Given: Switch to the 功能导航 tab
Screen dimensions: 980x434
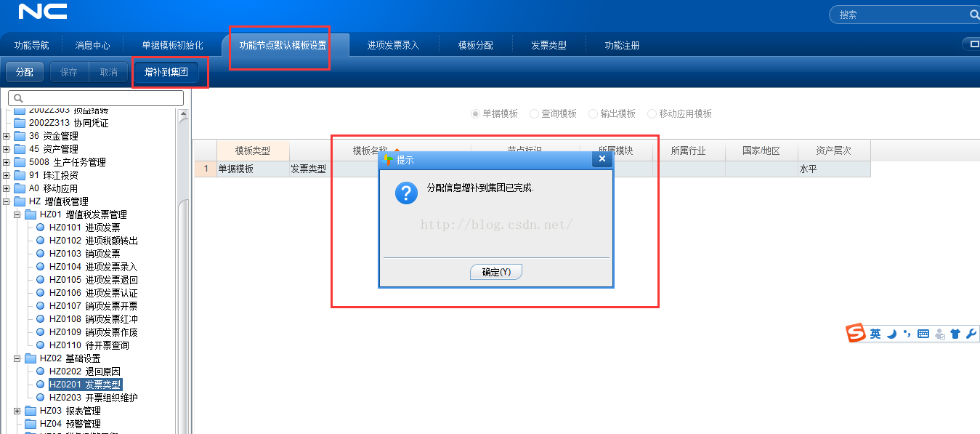Looking at the screenshot, I should pyautogui.click(x=31, y=45).
